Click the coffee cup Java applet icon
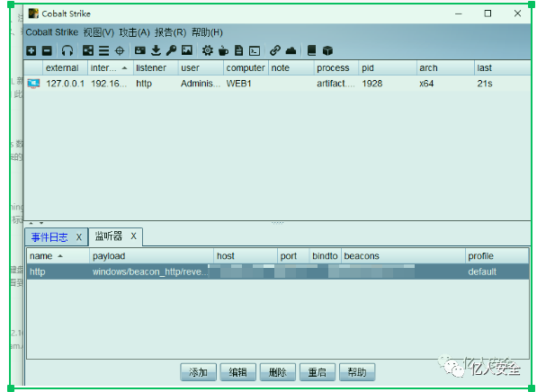Screen dimensions: 537x392 [x=223, y=50]
